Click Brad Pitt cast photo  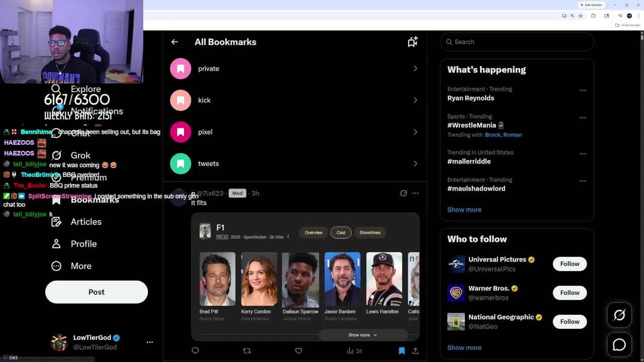(217, 279)
